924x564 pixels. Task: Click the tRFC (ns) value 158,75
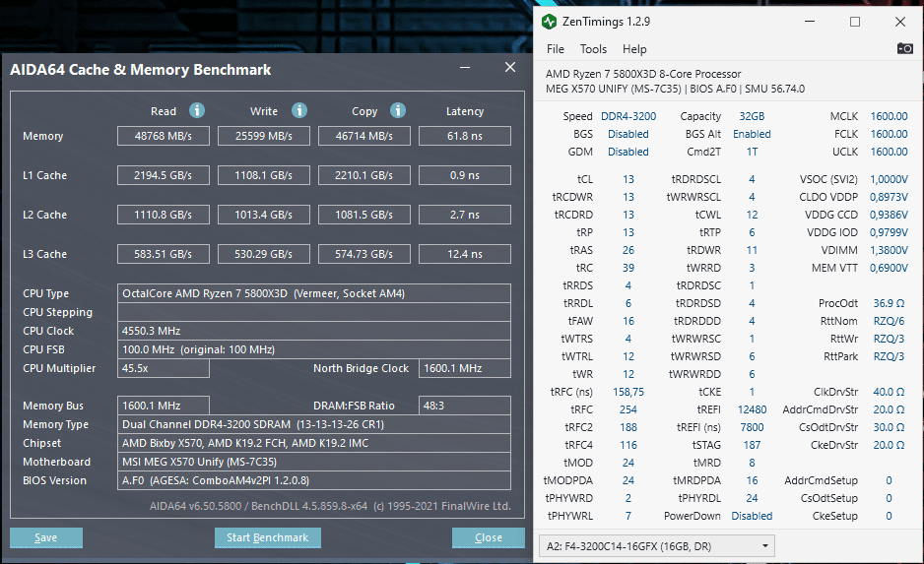point(628,392)
